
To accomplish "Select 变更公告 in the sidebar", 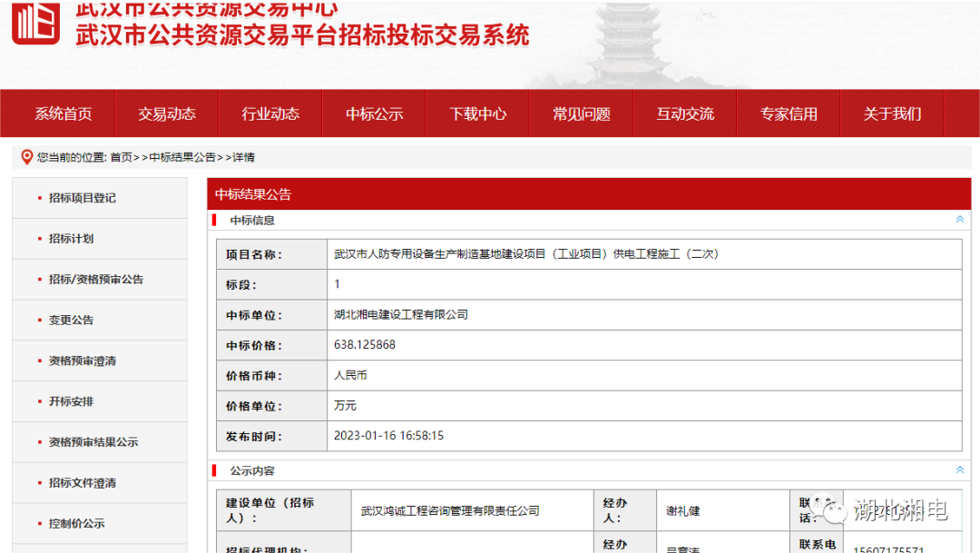I will click(73, 320).
